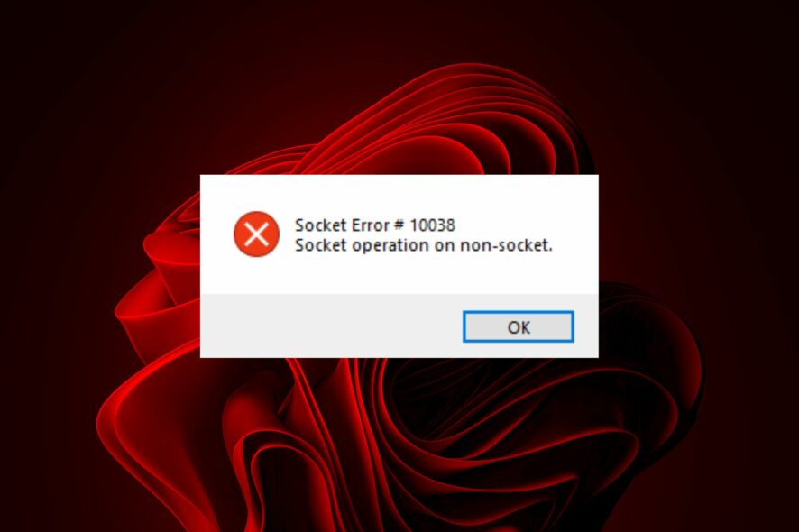Click the gray footer below the error icon
Viewport: 799px width, 532px height.
coord(256,326)
